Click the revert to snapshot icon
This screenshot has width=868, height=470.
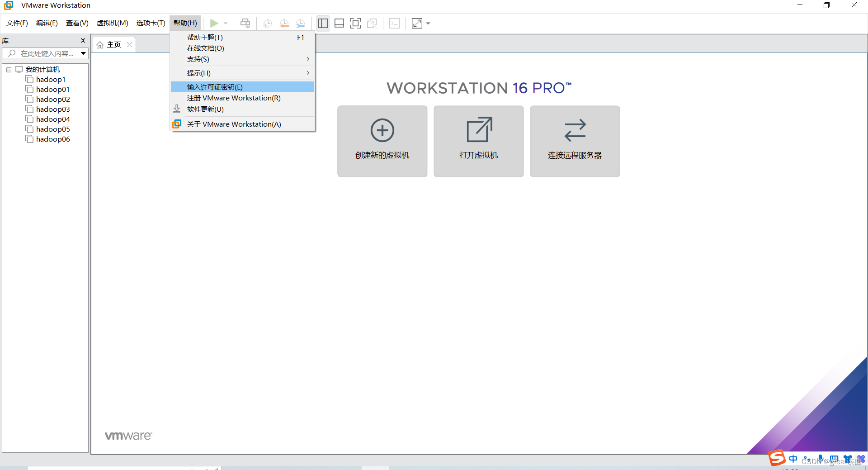(284, 24)
